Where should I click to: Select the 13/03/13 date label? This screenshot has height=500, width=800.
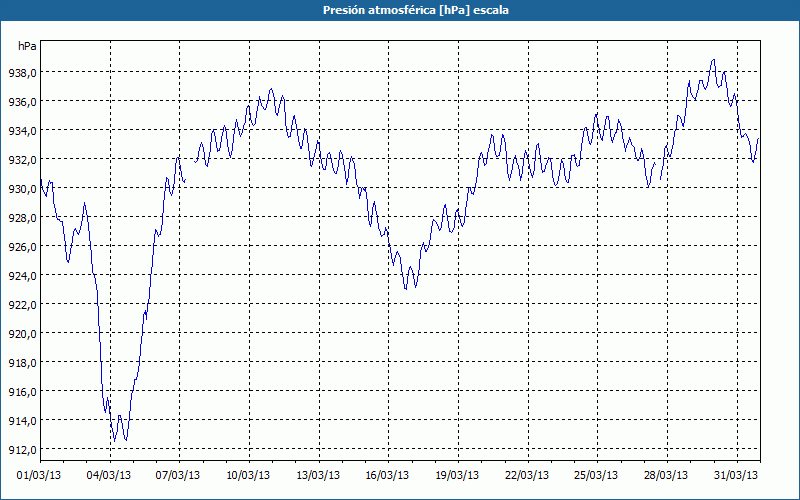tap(318, 476)
